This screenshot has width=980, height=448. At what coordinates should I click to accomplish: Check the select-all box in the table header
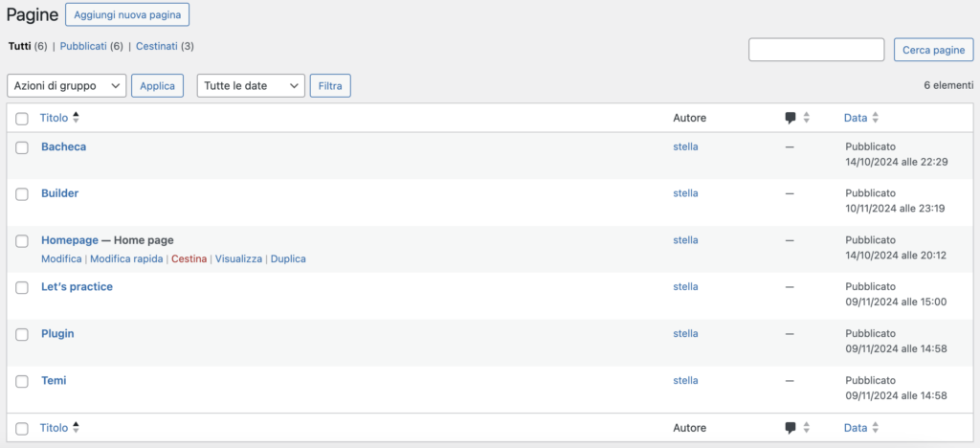click(x=22, y=119)
